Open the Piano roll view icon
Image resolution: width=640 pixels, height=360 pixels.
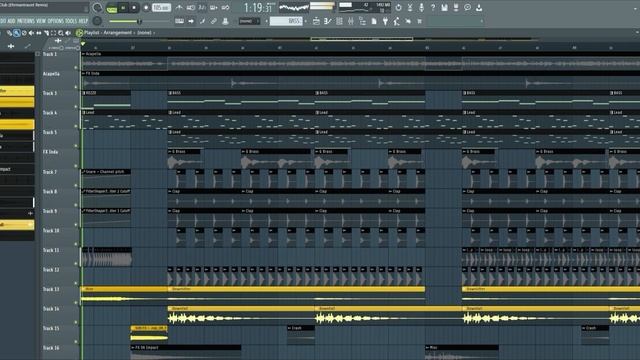pos(327,21)
